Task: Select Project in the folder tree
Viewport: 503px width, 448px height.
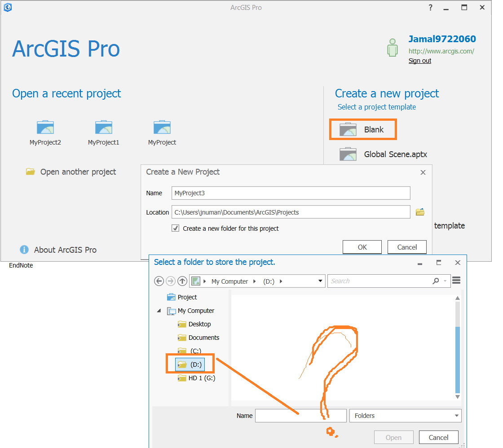Action: [182, 297]
